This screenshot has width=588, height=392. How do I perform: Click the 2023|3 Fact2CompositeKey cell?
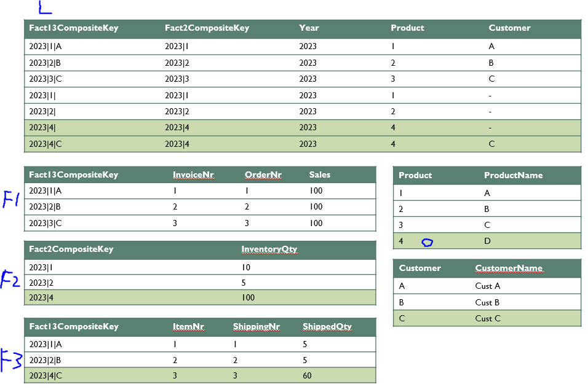point(177,79)
